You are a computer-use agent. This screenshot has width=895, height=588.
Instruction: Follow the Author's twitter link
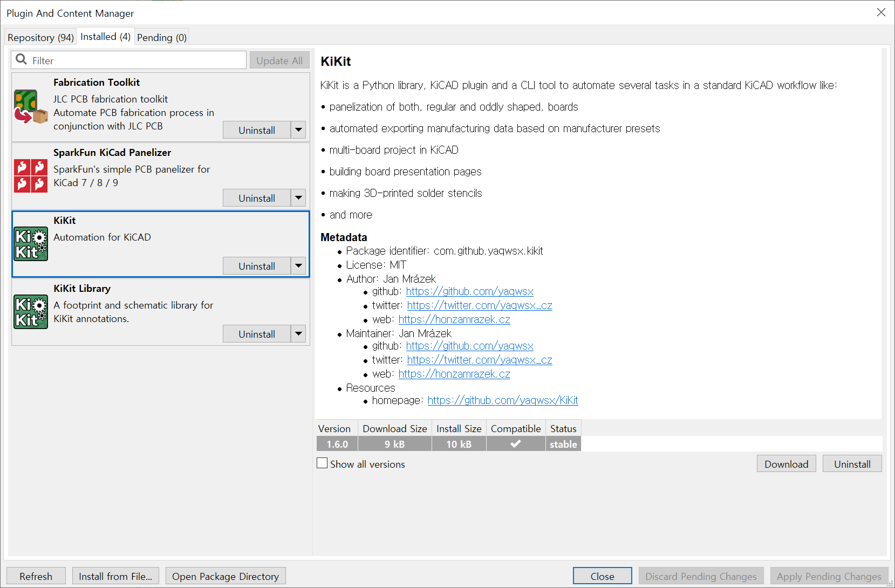point(479,305)
